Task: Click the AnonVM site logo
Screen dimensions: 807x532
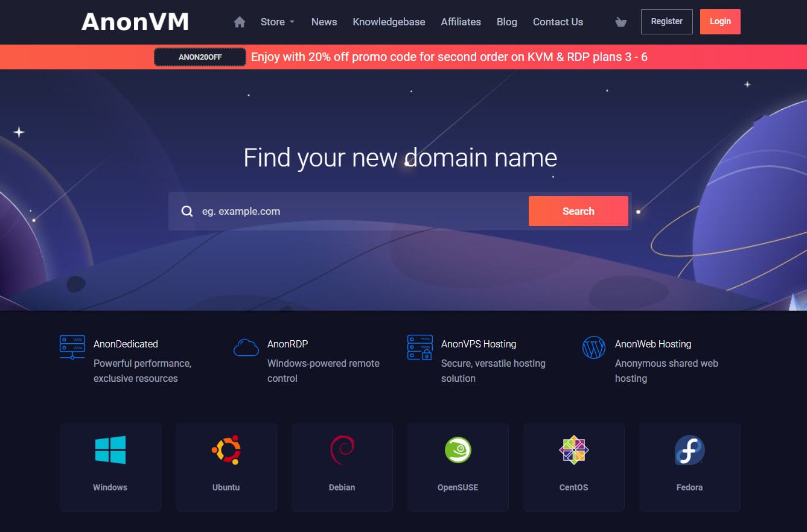Action: 135,22
